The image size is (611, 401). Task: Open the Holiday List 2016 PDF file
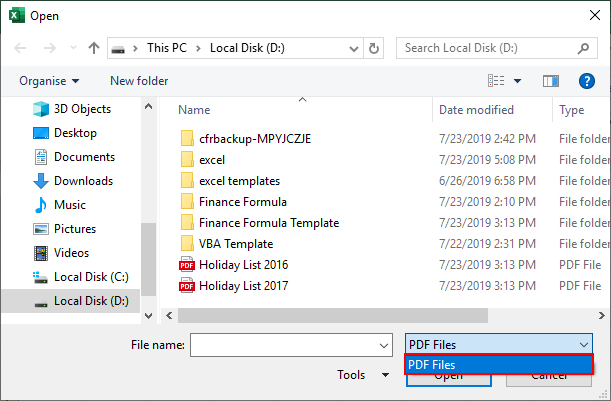pos(243,265)
